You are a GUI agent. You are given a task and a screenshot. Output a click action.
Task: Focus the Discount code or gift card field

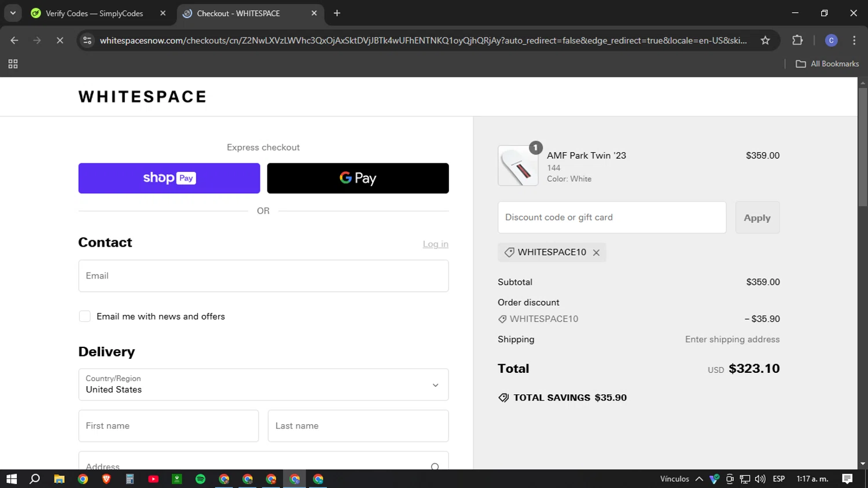click(612, 218)
